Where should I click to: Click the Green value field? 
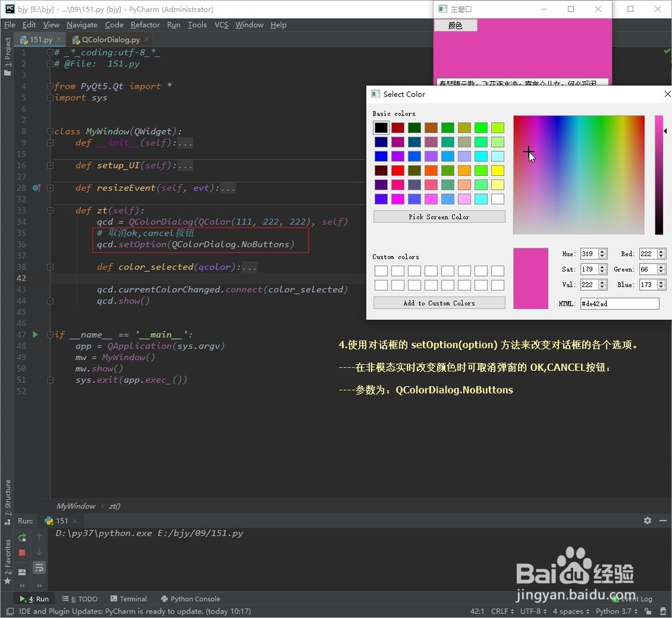[x=648, y=269]
